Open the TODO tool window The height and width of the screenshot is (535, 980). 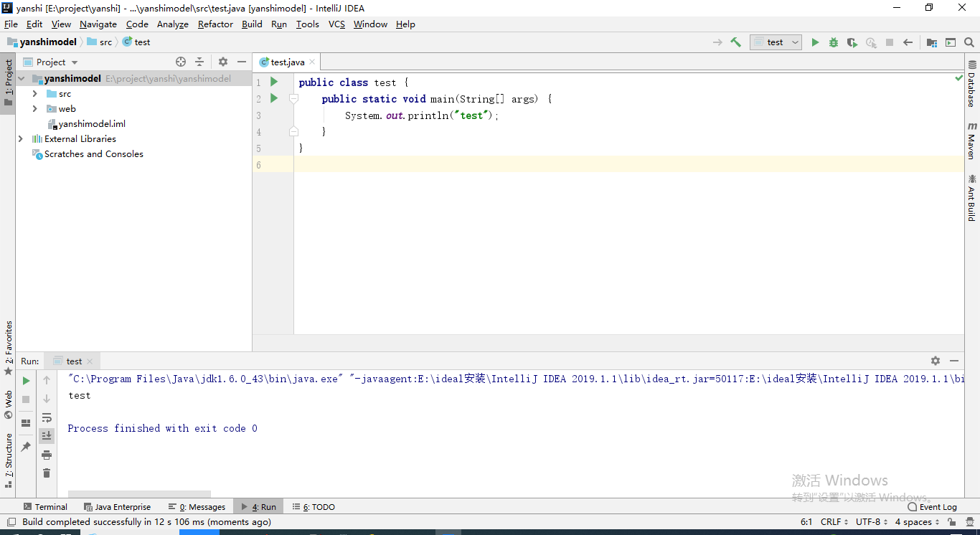click(314, 506)
